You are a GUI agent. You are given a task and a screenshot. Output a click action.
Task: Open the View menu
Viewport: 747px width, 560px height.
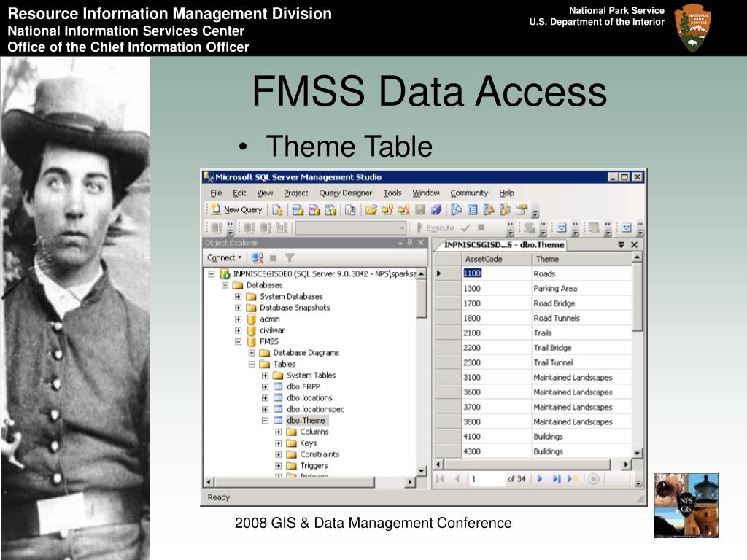[x=265, y=192]
